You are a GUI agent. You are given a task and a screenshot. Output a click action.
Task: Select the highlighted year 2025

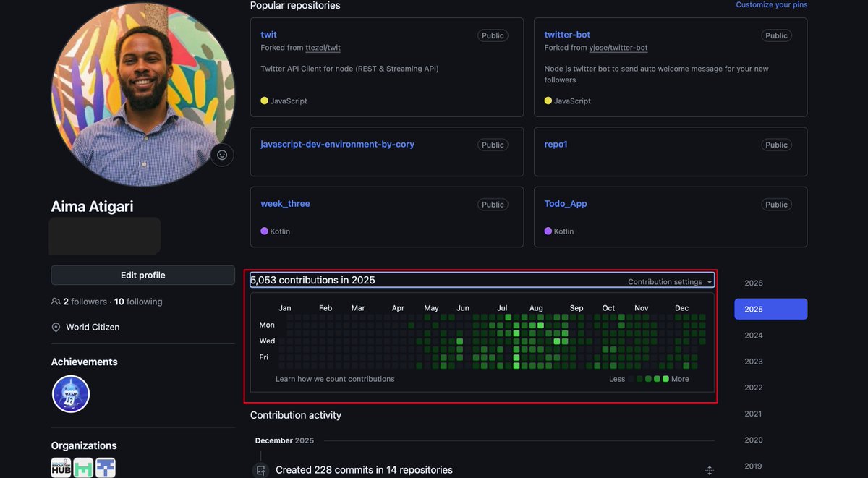coord(770,309)
